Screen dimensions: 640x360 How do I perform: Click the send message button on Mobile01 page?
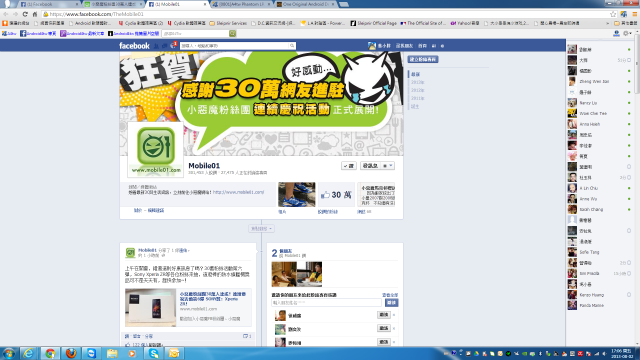(370, 166)
